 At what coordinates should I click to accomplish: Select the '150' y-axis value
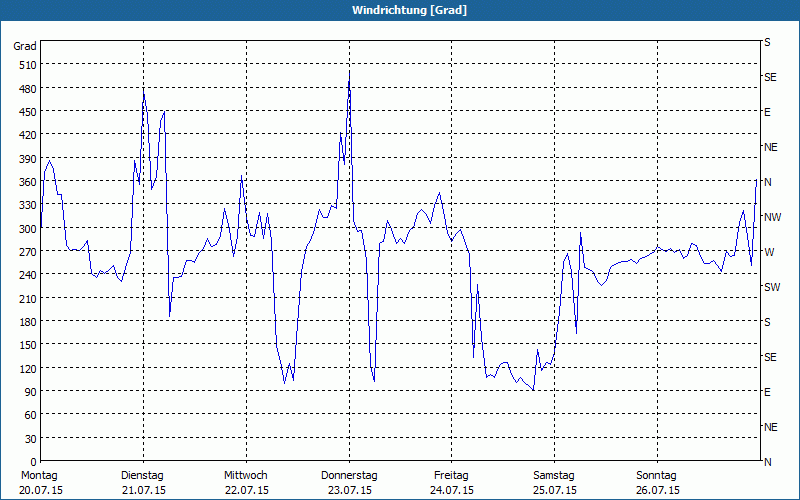[28, 345]
